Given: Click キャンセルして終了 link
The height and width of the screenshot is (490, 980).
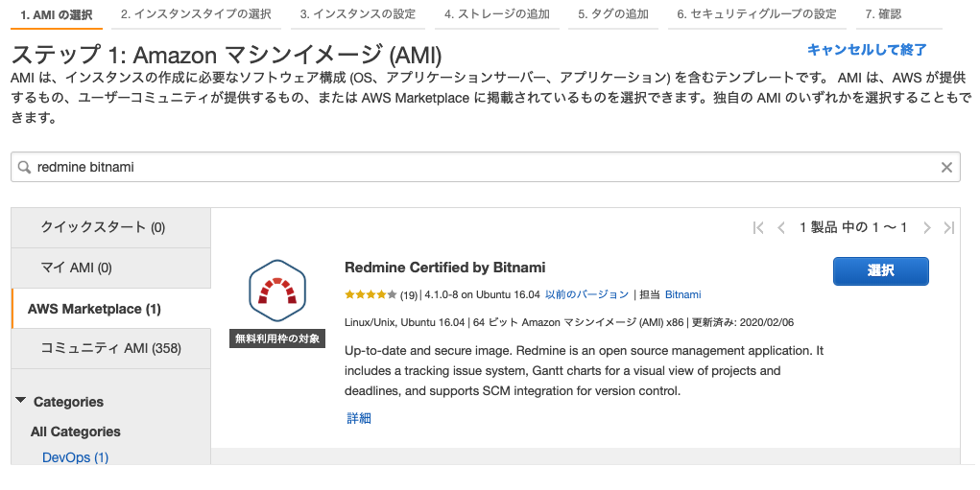Looking at the screenshot, I should 866,50.
